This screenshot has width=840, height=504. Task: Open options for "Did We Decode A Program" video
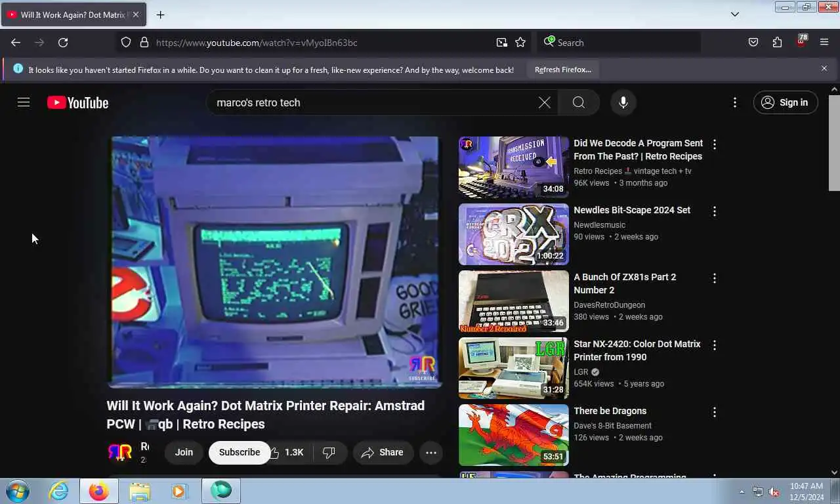pyautogui.click(x=715, y=144)
